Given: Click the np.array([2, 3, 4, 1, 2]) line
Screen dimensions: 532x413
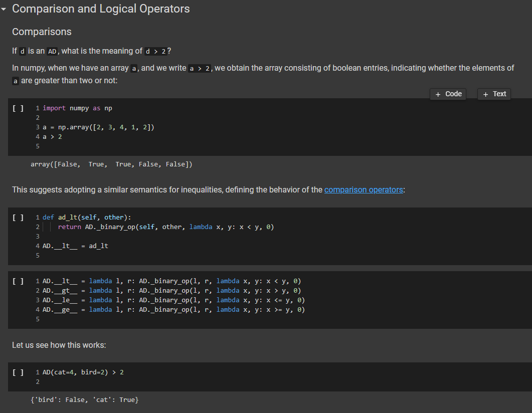Looking at the screenshot, I should (x=98, y=127).
